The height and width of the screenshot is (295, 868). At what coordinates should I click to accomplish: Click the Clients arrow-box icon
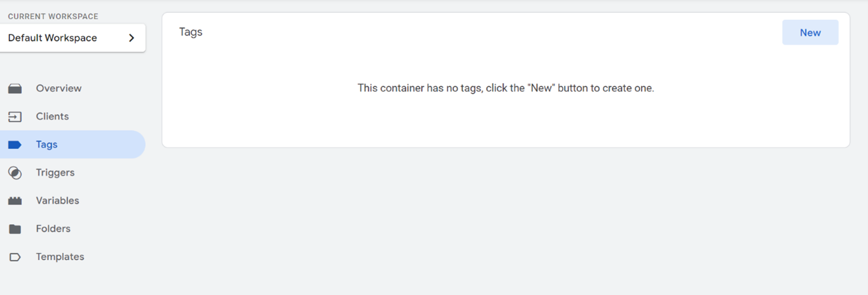[x=15, y=116]
